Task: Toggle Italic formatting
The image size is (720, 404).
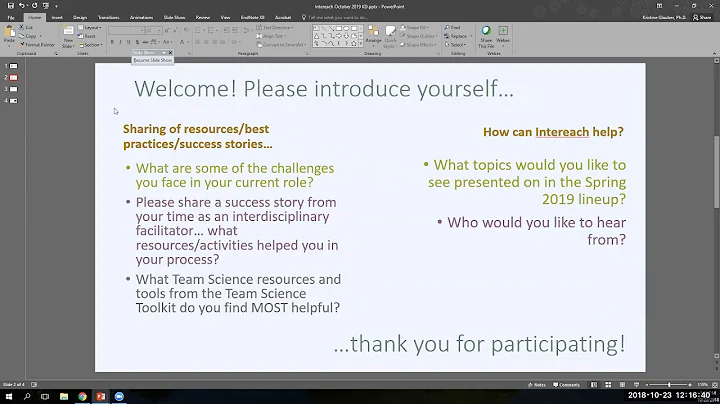Action: click(x=120, y=42)
